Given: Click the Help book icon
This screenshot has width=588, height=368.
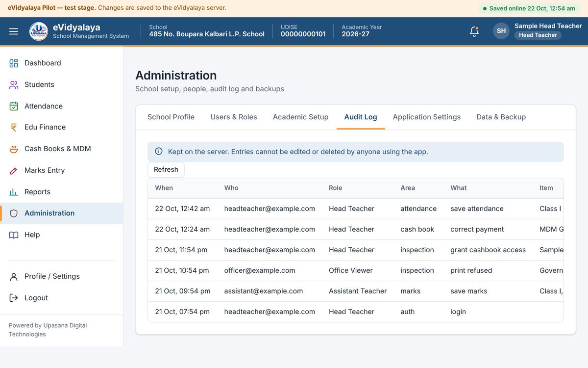Looking at the screenshot, I should point(14,235).
